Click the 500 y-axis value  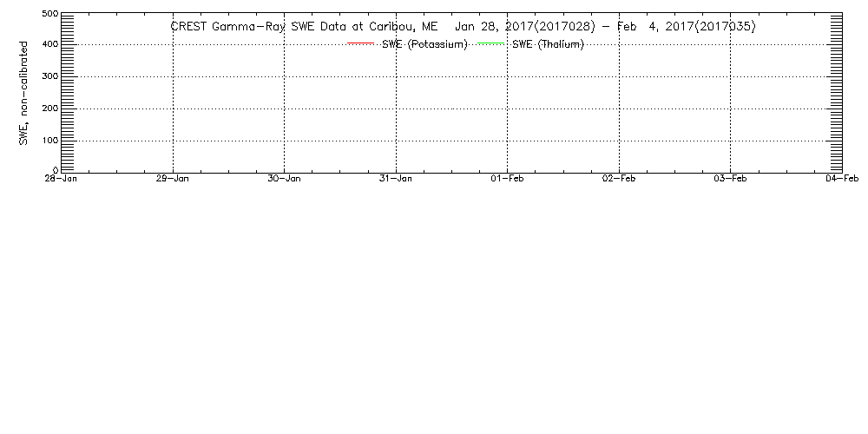click(x=50, y=14)
